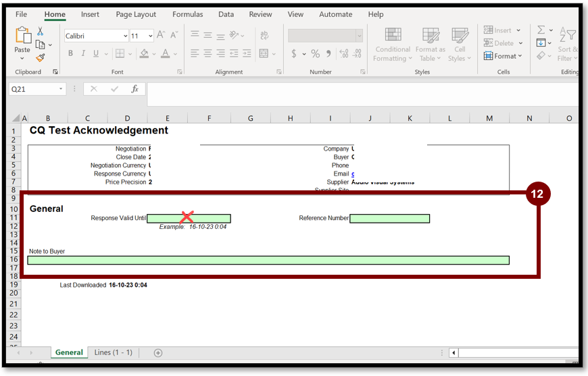Expand the font size dropdown
588x376 pixels.
point(150,36)
